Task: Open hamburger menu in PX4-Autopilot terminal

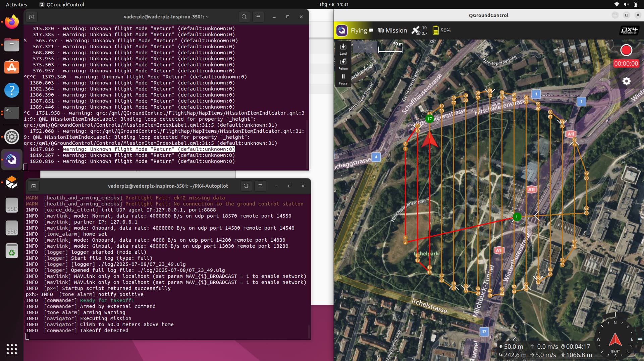Action: coord(260,186)
